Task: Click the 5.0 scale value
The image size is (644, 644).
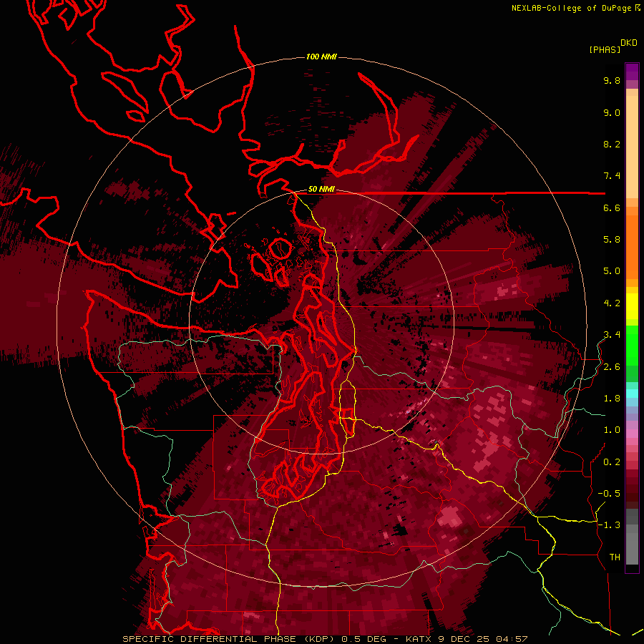Action: click(x=612, y=271)
